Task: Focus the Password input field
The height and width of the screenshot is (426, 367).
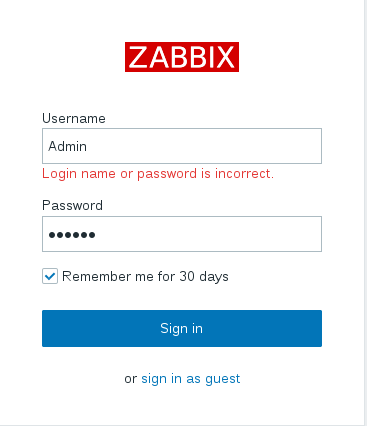Action: click(182, 234)
